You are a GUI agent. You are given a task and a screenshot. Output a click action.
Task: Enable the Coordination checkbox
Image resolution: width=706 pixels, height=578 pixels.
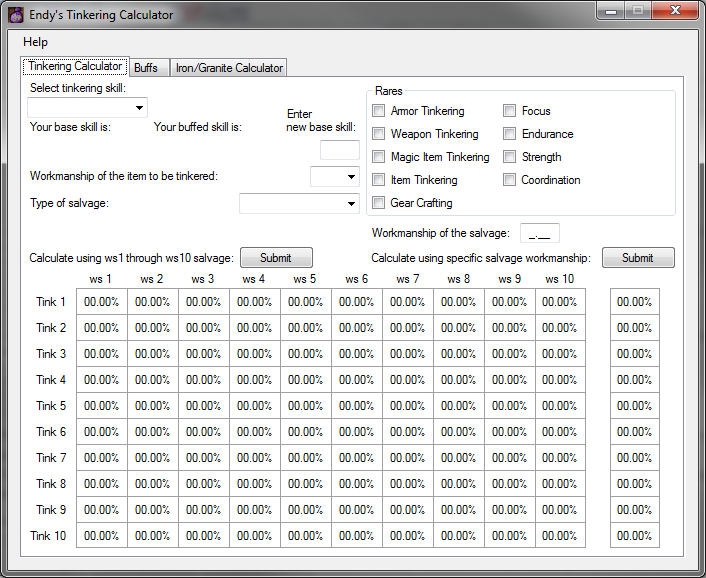tap(510, 180)
